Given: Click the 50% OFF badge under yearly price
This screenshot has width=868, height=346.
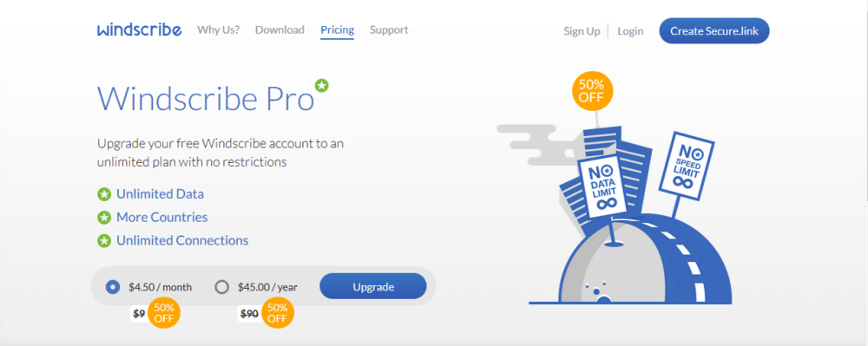Looking at the screenshot, I should coord(278,313).
